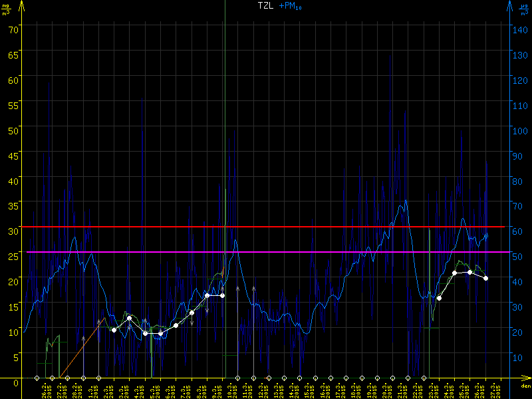532x399 pixels.
Task: Click the first zero-value circle marker on the X-axis
Action: pyautogui.click(x=37, y=378)
